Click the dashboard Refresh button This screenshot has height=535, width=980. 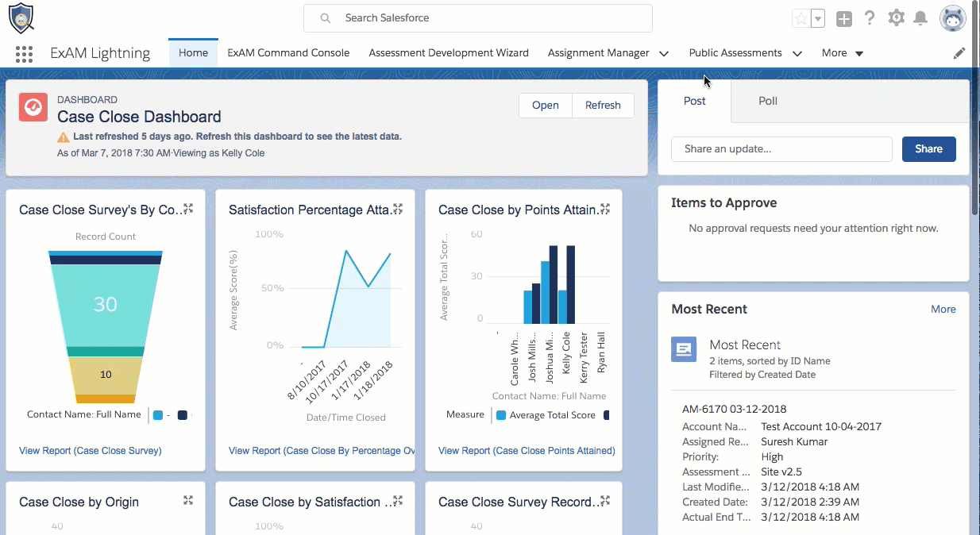coord(603,106)
